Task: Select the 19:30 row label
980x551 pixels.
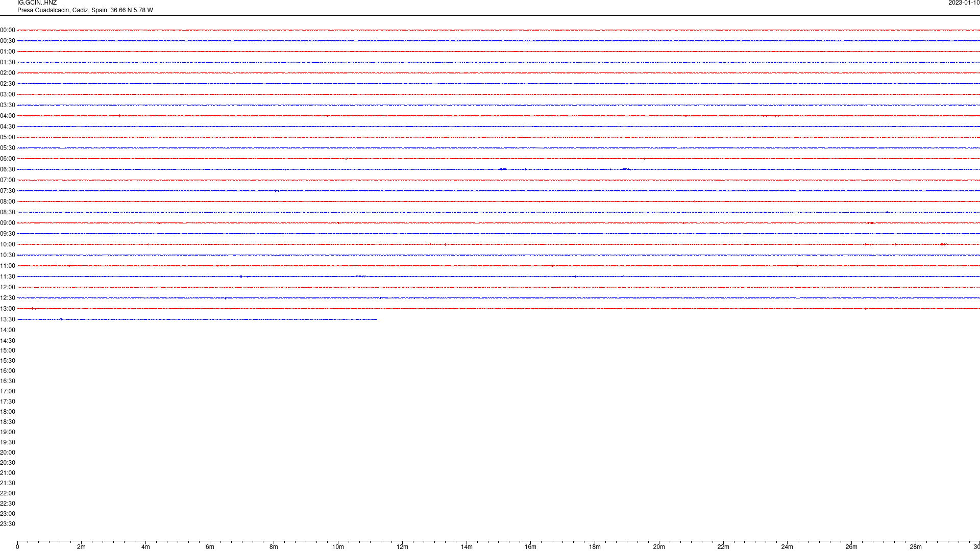Action: click(8, 442)
